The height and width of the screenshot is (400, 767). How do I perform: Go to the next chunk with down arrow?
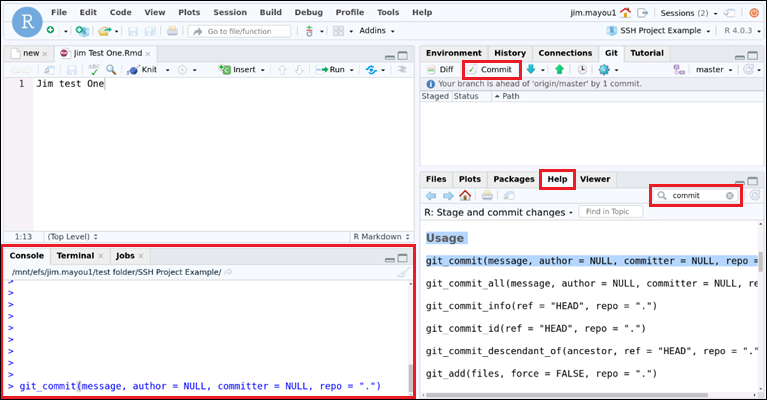click(299, 69)
